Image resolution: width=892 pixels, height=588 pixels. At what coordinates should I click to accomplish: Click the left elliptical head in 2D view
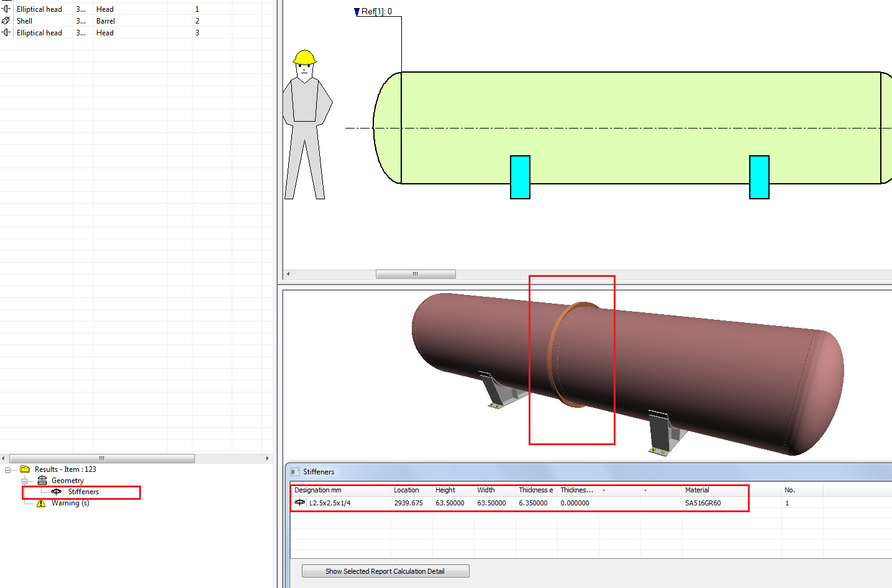(387, 128)
